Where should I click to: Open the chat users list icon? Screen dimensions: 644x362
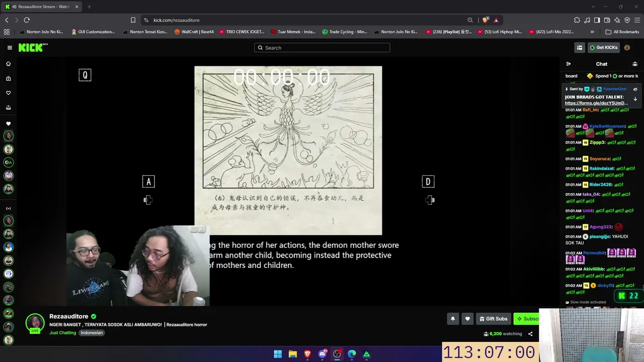point(635,64)
